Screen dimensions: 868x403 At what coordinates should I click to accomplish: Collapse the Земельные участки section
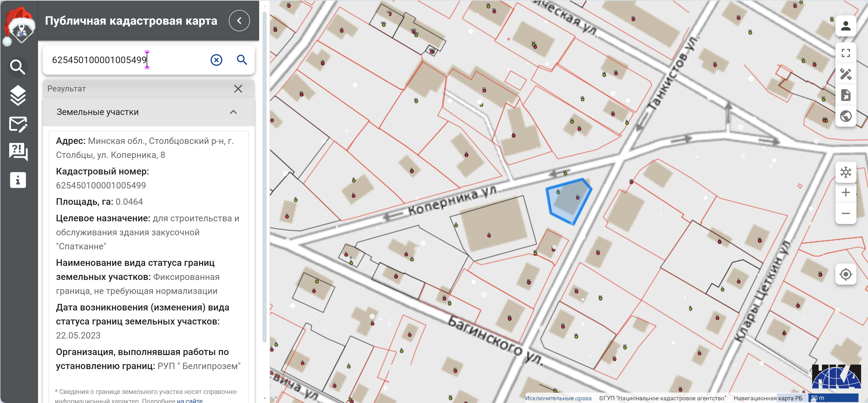point(233,112)
